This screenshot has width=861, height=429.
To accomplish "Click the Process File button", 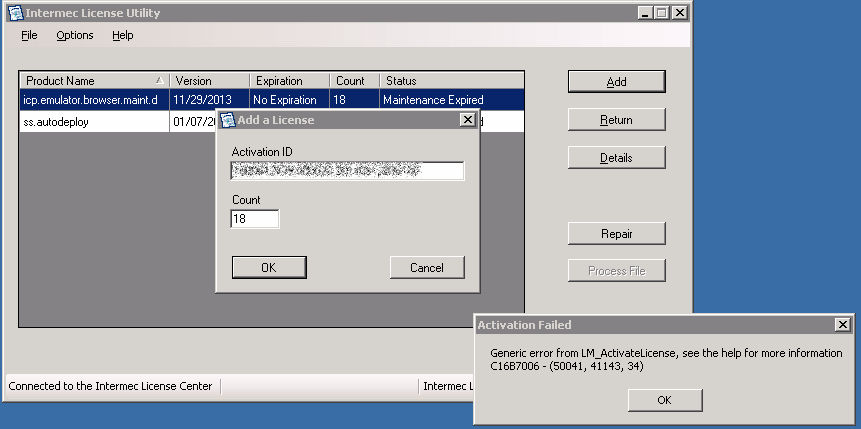I will (617, 271).
